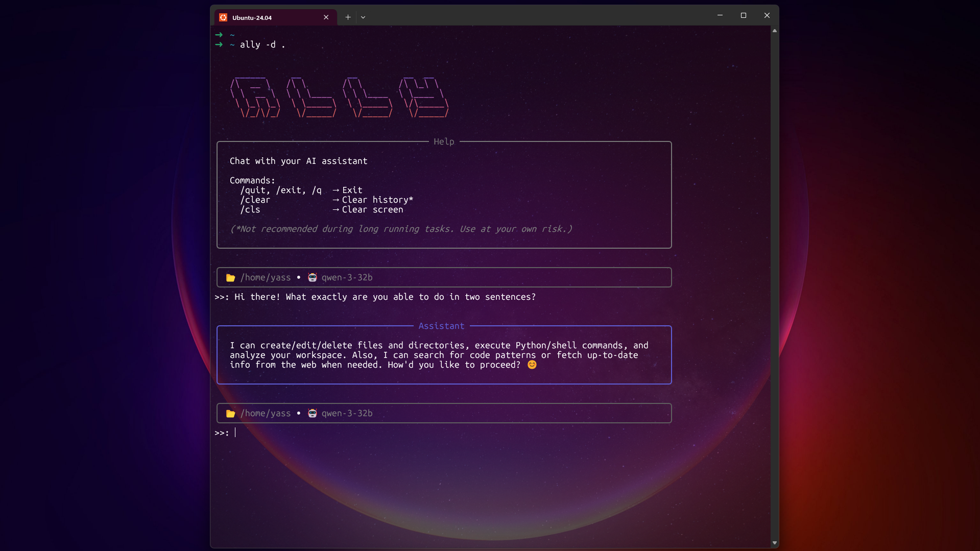Click the lower 'qwen-3-32b' model label
This screenshot has height=551, width=980.
(x=347, y=413)
